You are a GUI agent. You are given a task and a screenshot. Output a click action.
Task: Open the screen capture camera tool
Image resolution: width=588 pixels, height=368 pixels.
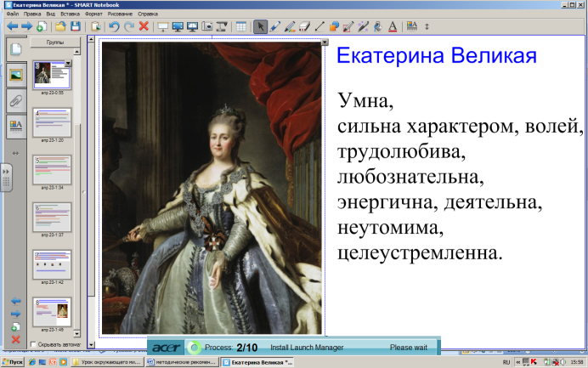207,26
